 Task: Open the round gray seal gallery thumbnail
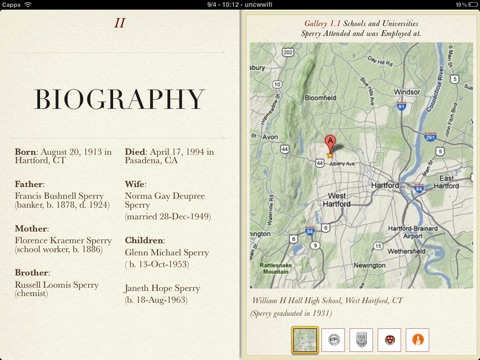[x=333, y=340]
